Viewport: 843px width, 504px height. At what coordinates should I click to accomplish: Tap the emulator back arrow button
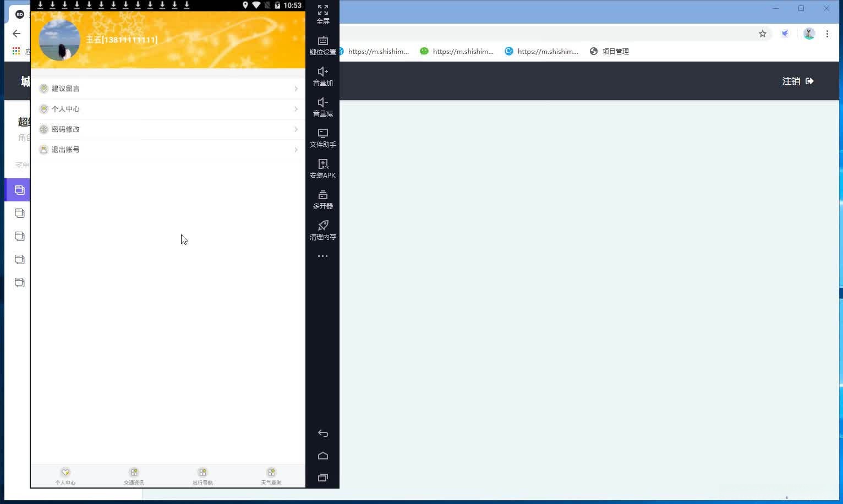coord(323,434)
